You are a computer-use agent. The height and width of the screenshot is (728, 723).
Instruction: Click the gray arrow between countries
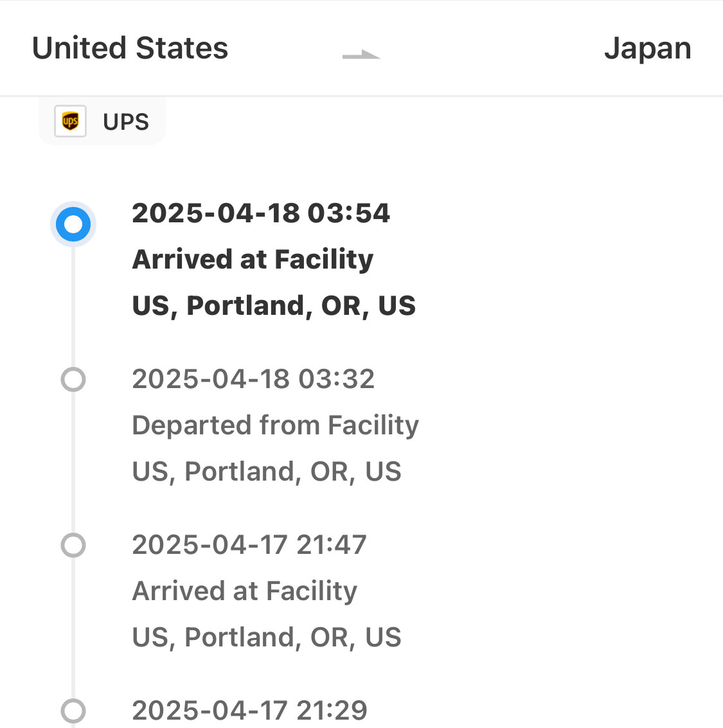click(361, 55)
